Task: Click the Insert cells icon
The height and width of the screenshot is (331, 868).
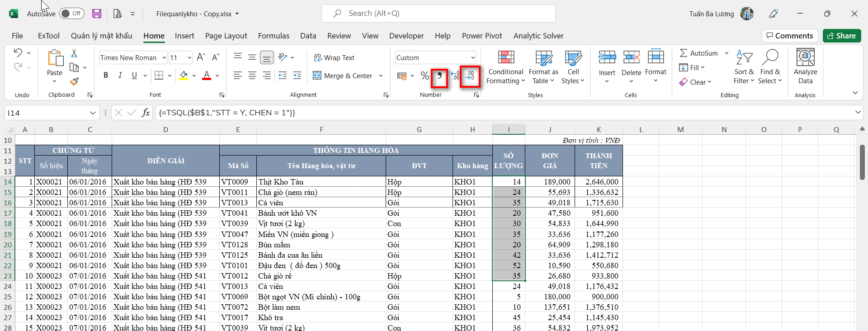Action: [x=607, y=57]
